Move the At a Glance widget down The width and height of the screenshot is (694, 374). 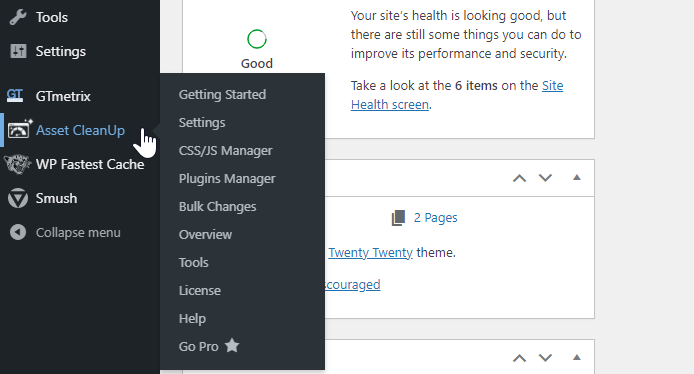545,178
